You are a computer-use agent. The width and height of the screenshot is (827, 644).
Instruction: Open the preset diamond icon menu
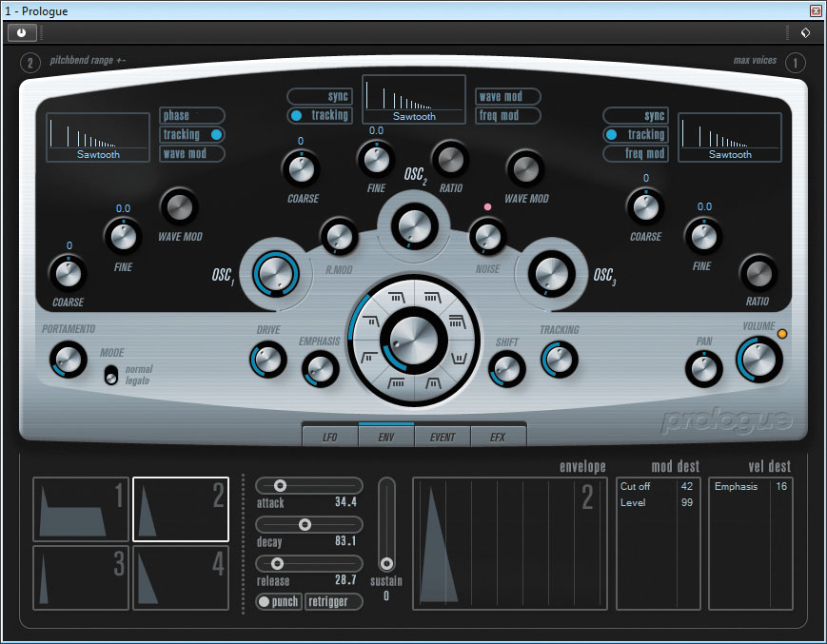tap(805, 32)
